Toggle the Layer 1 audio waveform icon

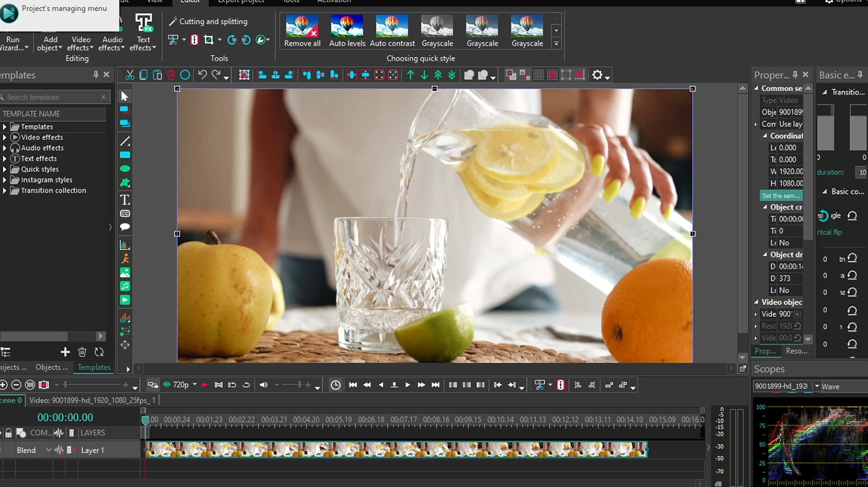(59, 450)
